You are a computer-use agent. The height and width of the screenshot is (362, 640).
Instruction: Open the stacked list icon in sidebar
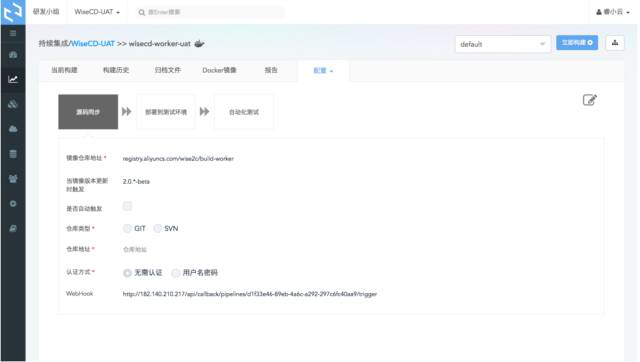coord(13,154)
